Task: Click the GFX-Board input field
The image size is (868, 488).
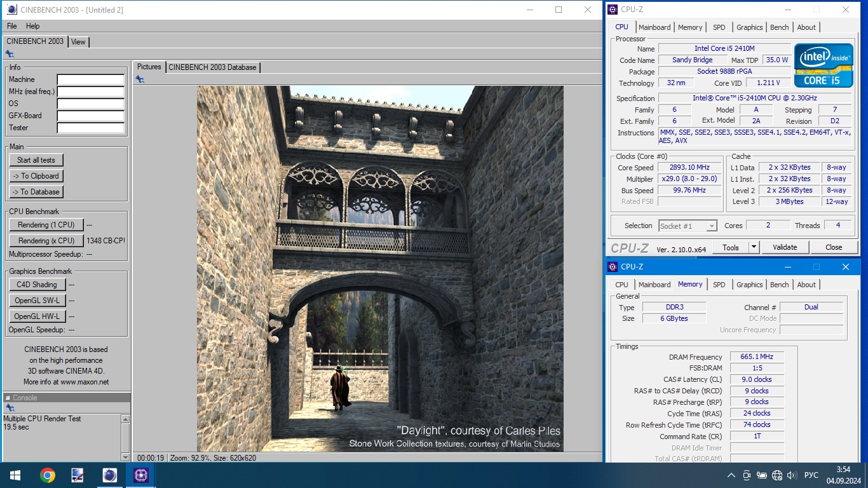Action: [x=91, y=116]
